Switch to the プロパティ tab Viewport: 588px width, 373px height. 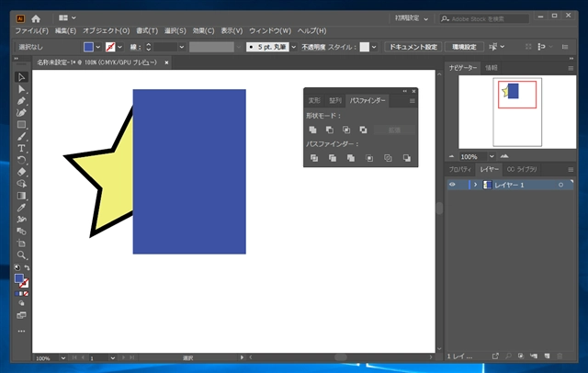[x=460, y=169]
